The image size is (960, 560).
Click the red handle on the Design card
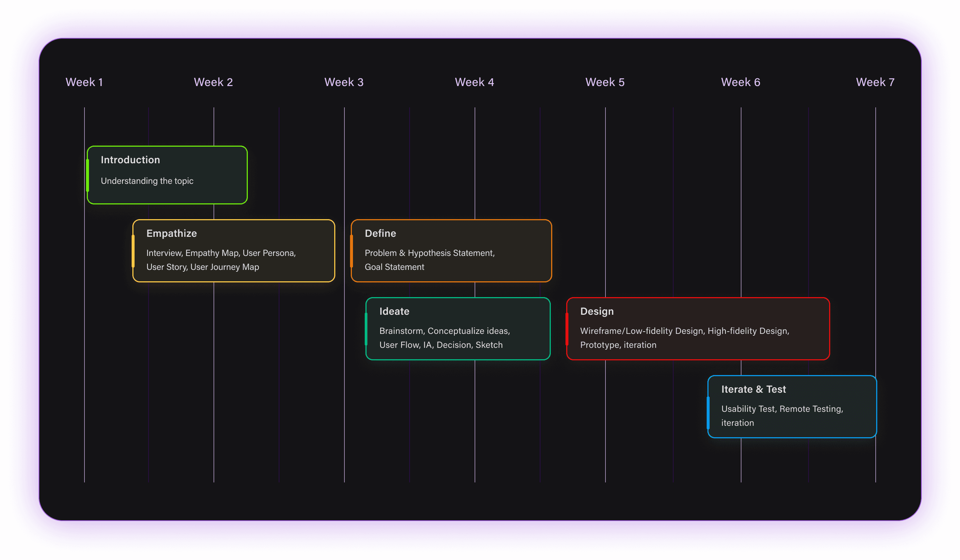(567, 329)
